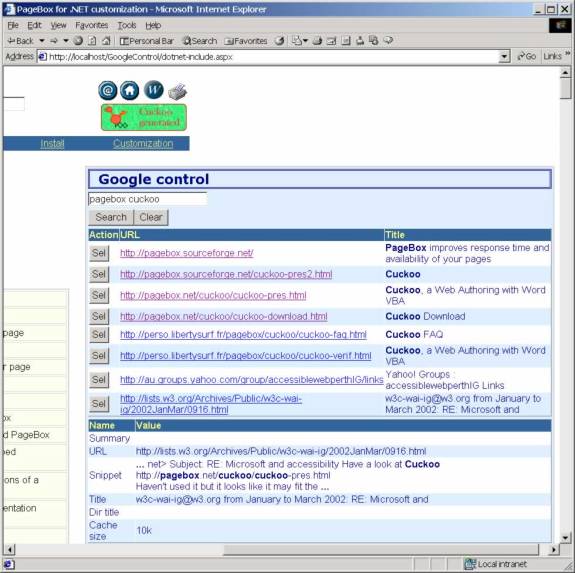Click the Forward arrow icon

(54, 41)
